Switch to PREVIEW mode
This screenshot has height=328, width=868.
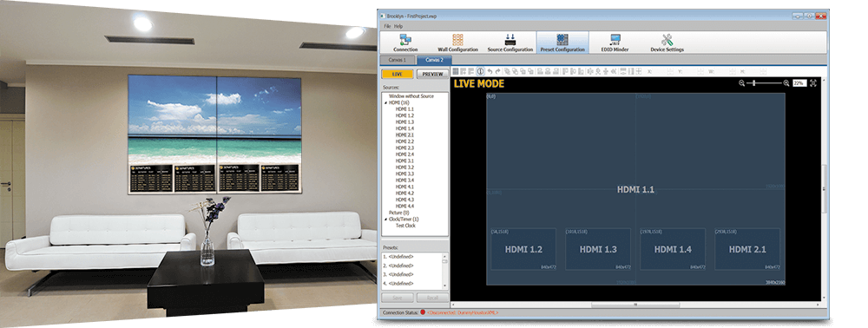pos(432,74)
